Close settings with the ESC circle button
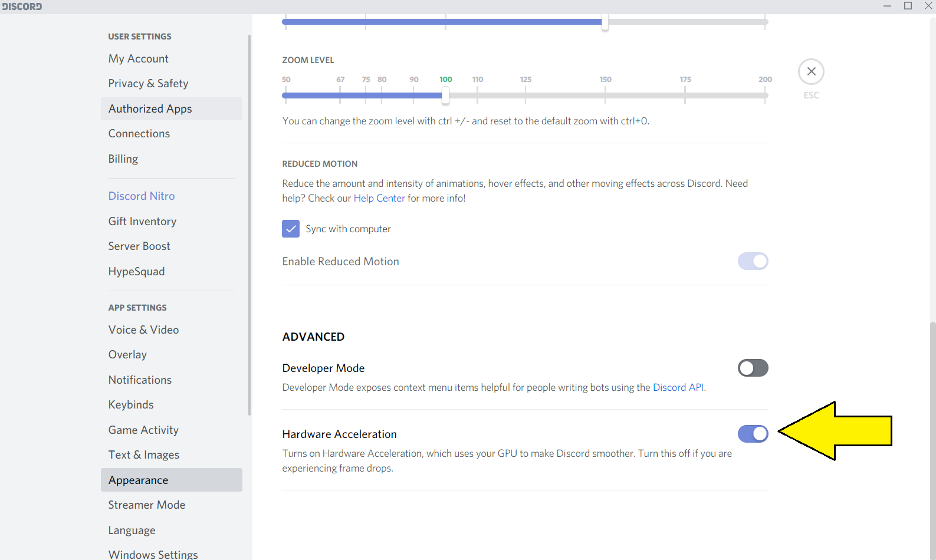 811,72
